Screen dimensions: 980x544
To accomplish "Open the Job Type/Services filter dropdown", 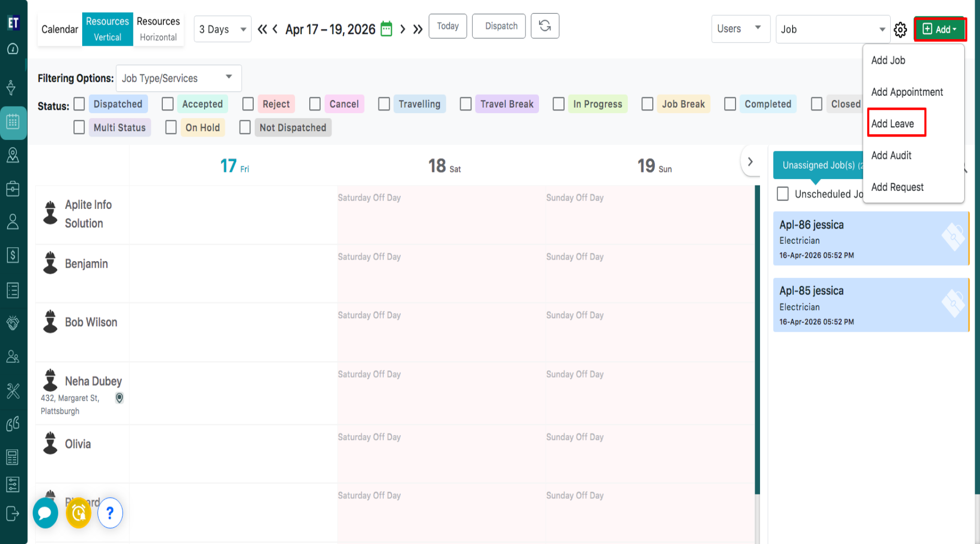I will tap(178, 78).
